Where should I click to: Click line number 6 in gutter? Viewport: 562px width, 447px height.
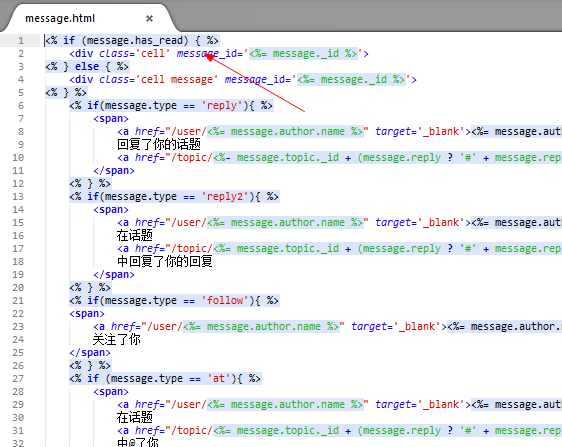pos(21,106)
